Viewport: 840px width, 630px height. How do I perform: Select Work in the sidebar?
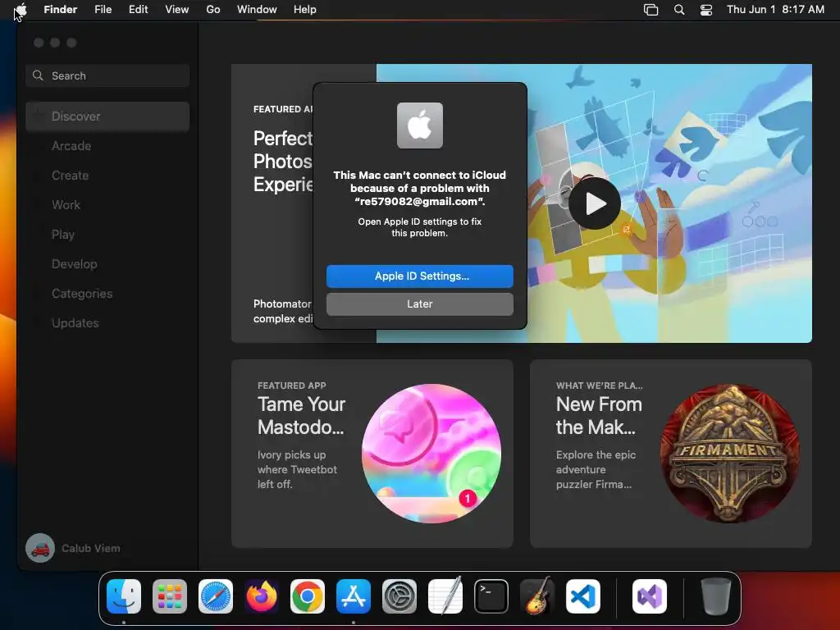click(x=107, y=204)
